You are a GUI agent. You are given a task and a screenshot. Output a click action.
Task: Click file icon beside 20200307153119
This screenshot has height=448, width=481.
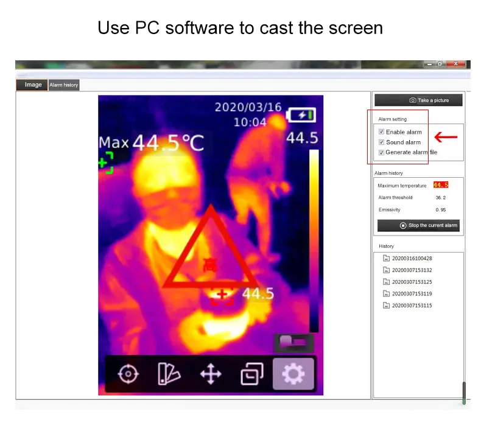click(386, 293)
